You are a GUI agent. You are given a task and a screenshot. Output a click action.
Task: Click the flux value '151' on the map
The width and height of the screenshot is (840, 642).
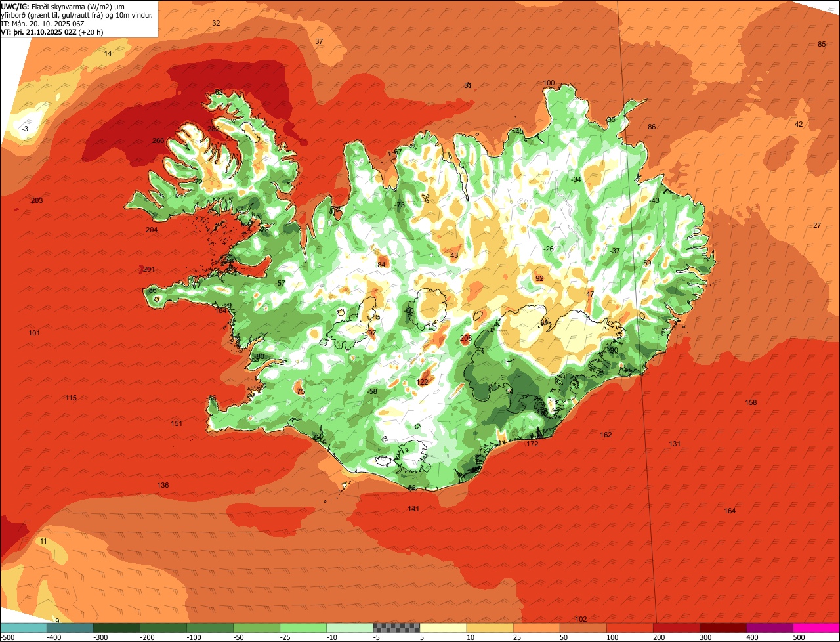pos(177,423)
